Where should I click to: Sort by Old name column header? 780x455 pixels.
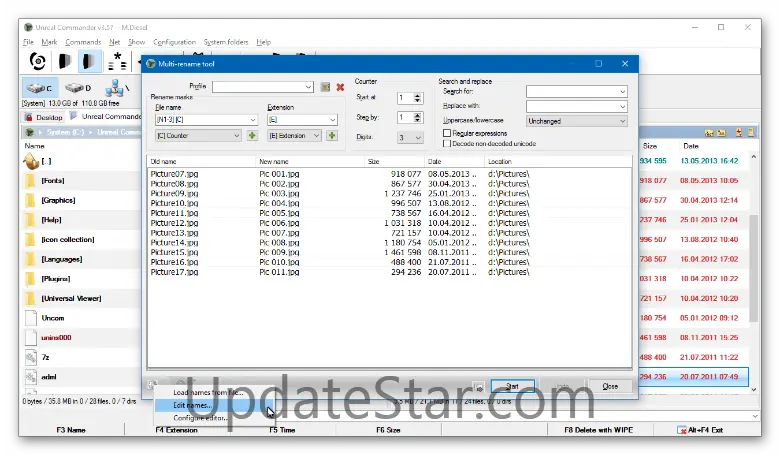tap(201, 162)
